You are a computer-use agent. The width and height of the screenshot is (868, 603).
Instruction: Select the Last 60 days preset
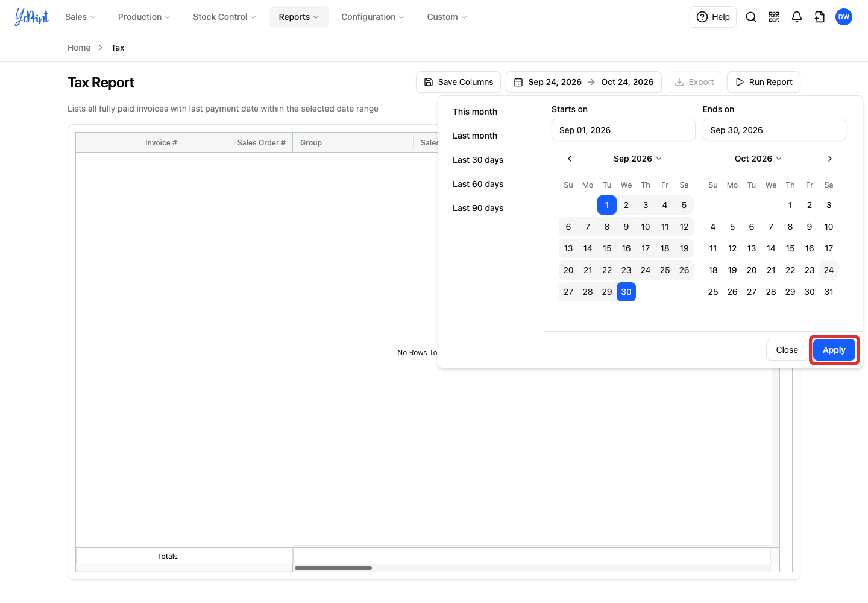click(x=478, y=184)
